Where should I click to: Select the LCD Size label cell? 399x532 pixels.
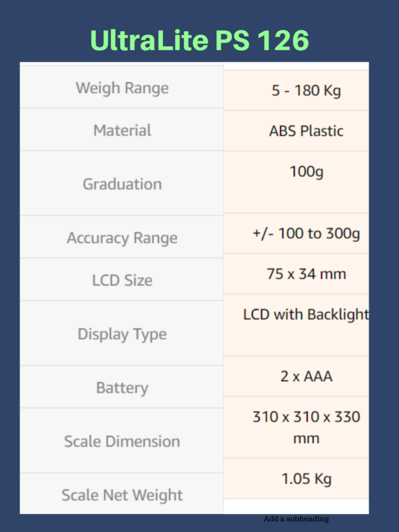click(x=122, y=279)
